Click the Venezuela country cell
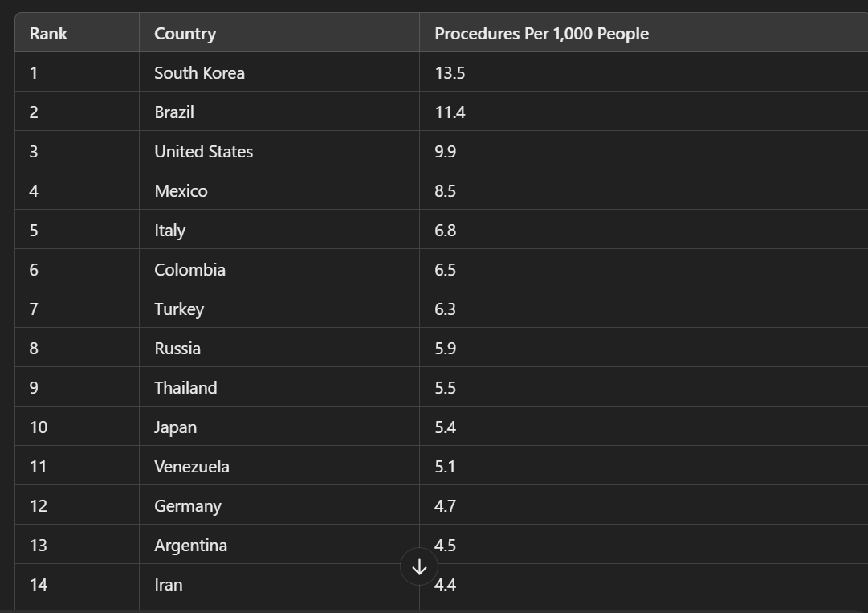Viewport: 868px width, 613px height. pyautogui.click(x=279, y=466)
